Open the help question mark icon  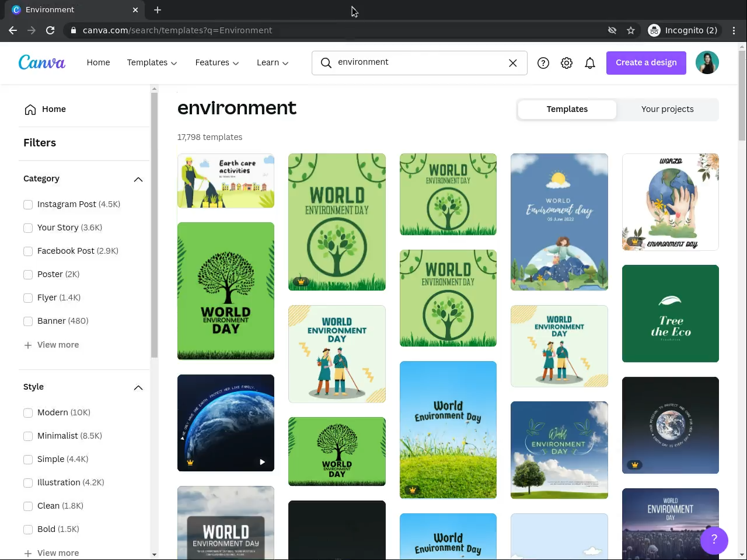[x=543, y=63]
